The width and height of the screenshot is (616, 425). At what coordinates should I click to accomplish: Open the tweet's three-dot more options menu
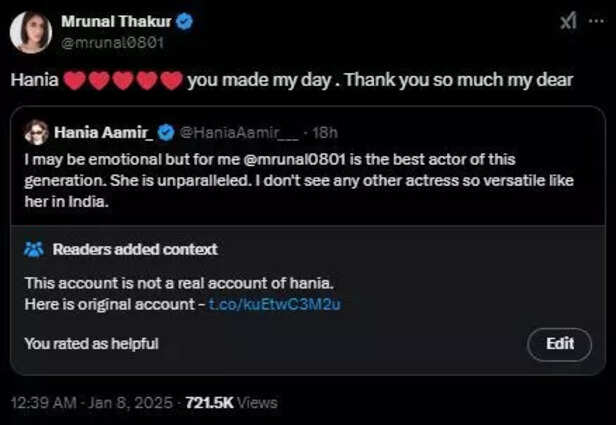[598, 21]
